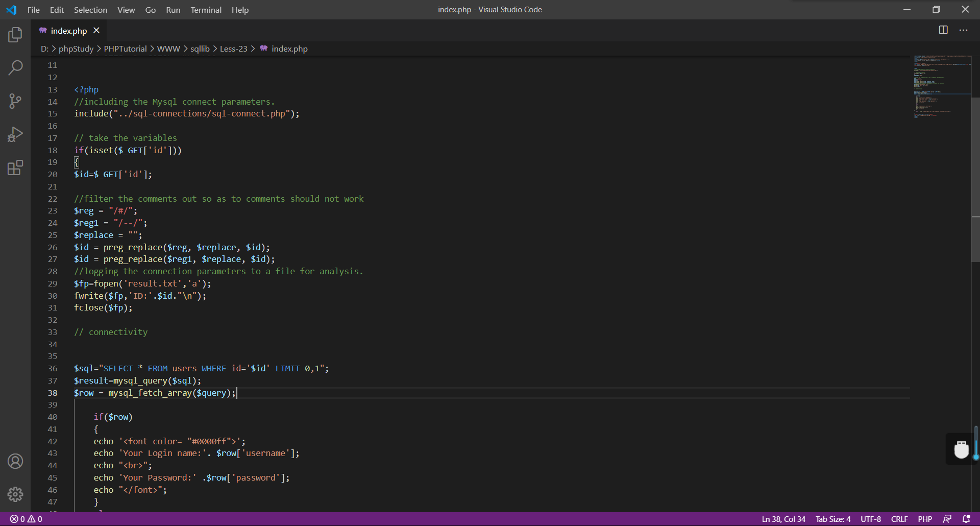Split the editor to the right
This screenshot has width=980, height=526.
pos(943,30)
